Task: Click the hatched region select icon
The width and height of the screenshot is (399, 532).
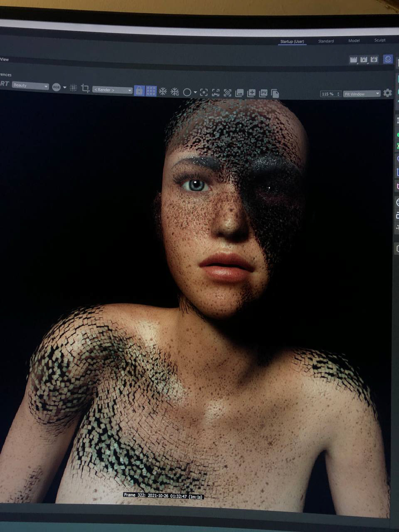Action: pyautogui.click(x=227, y=93)
